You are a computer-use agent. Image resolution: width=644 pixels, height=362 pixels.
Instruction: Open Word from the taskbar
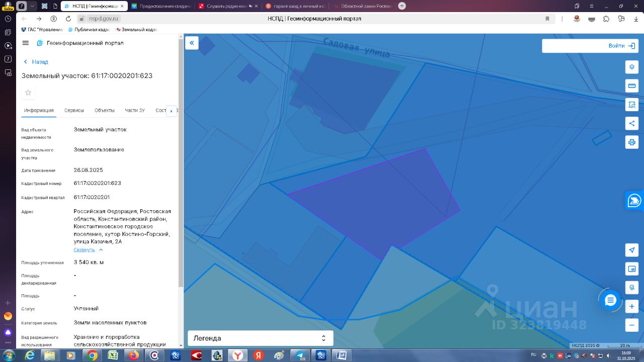(x=341, y=355)
